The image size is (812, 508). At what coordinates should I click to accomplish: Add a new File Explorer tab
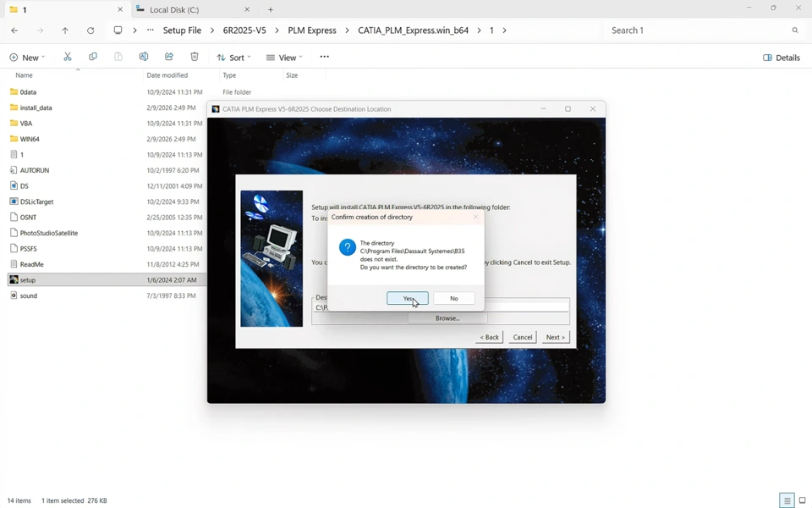click(271, 10)
